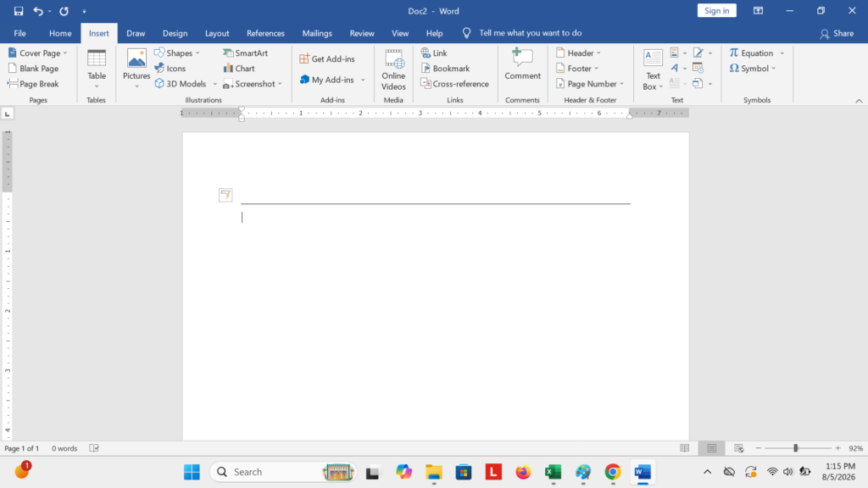Insert a Link
868x488 pixels.
pos(434,53)
